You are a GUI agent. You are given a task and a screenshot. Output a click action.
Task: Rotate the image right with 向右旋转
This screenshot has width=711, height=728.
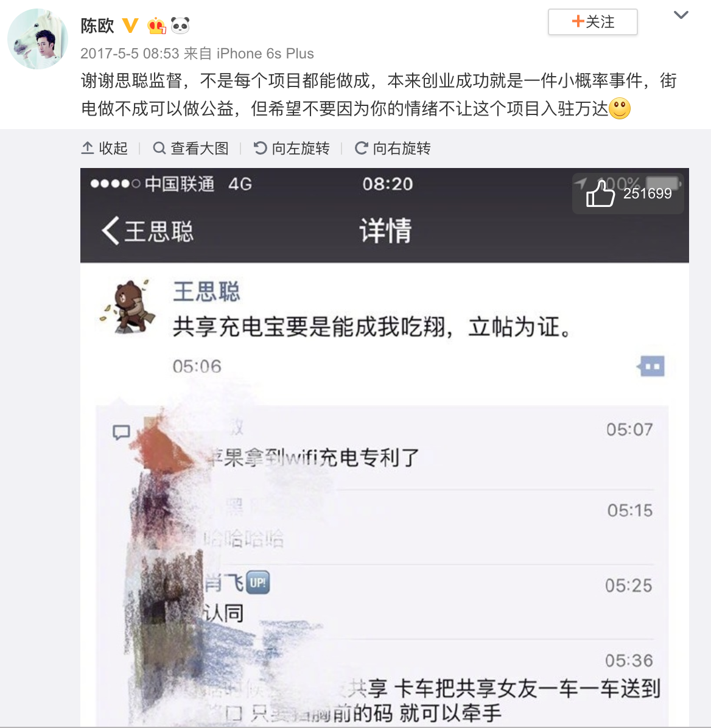(393, 148)
